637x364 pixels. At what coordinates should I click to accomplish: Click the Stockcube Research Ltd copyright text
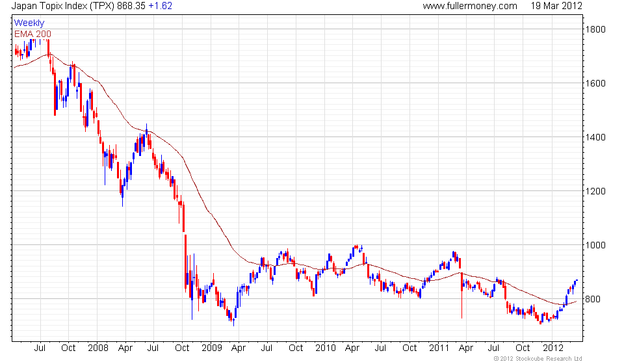[x=538, y=359]
